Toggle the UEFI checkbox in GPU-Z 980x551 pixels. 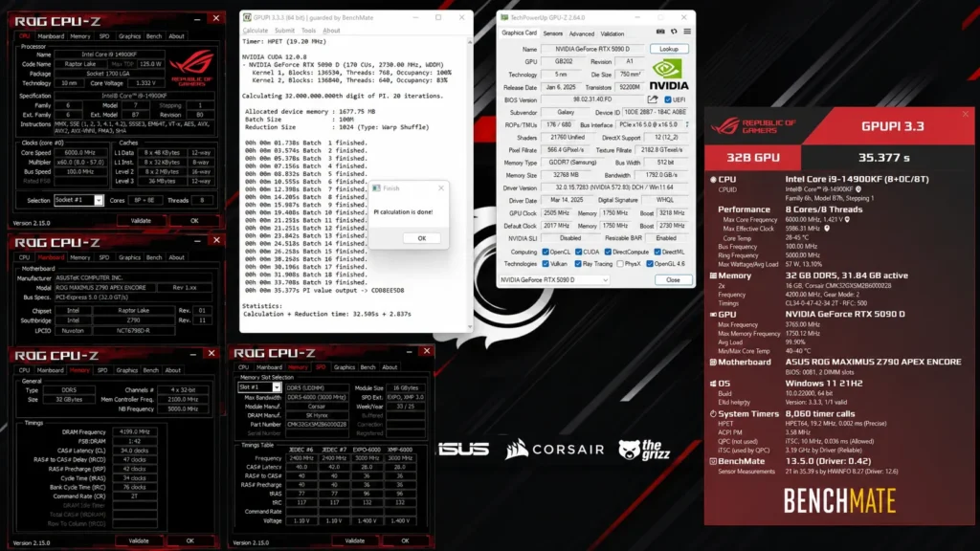[667, 99]
